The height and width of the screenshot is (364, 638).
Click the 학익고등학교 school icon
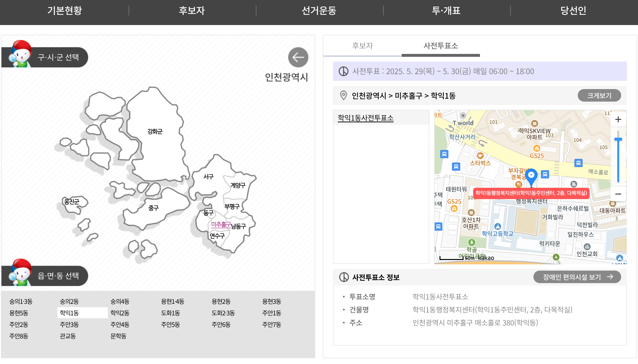[x=498, y=227]
